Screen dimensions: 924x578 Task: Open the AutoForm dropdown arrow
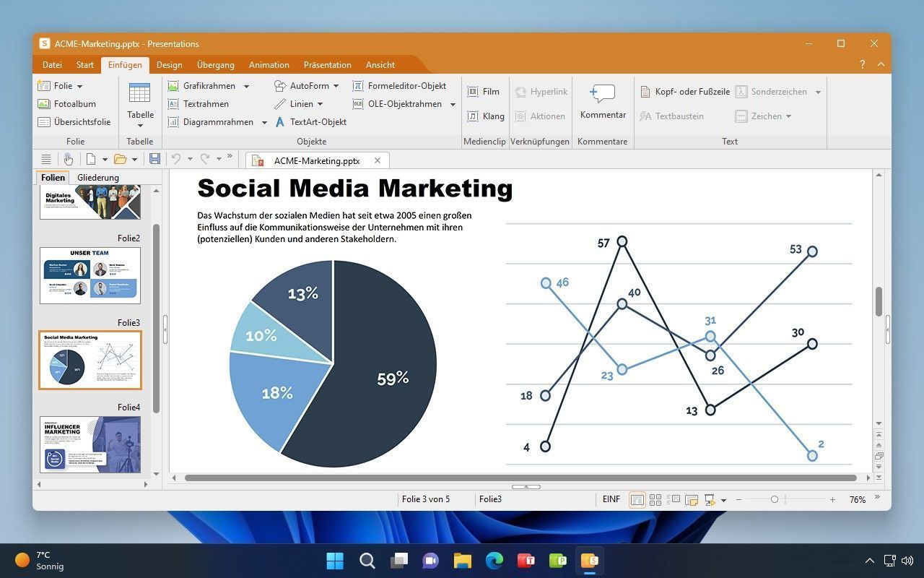(336, 86)
